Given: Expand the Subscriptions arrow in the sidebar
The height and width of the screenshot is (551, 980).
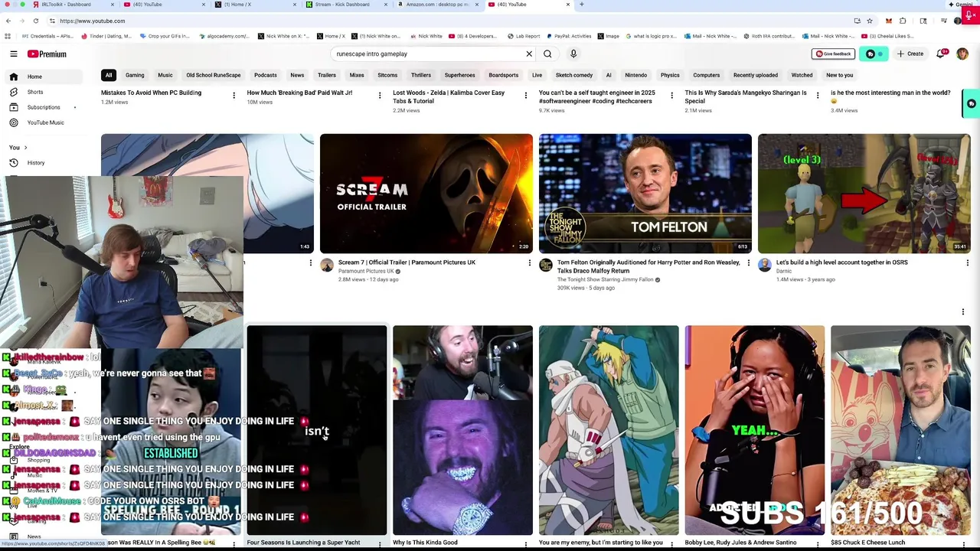Looking at the screenshot, I should [x=74, y=107].
